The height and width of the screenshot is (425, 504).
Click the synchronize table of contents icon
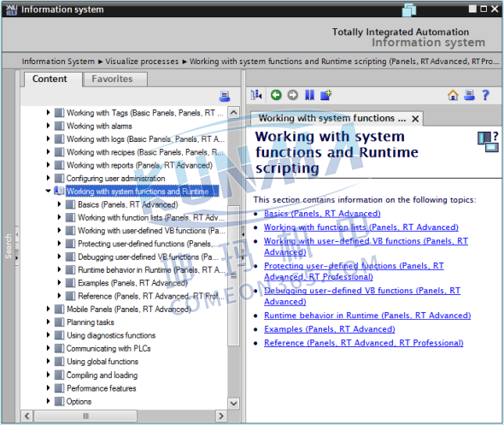pos(256,95)
